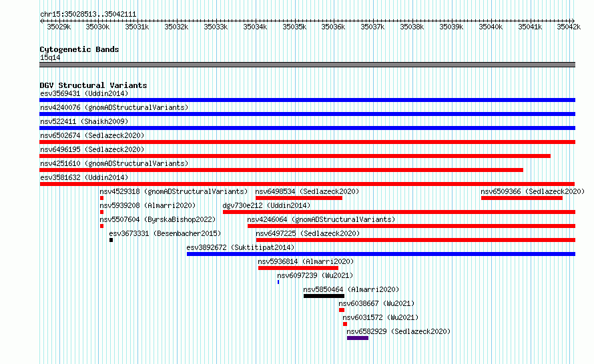The height and width of the screenshot is (364, 594).
Task: Click the 35042k ruler tick label
Action: pos(569,27)
